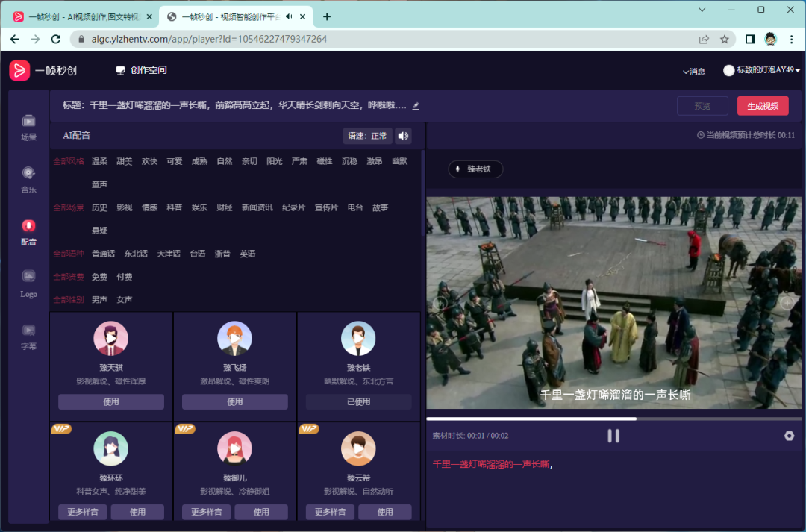Toggle the 东北话 dialect filter

pos(136,254)
